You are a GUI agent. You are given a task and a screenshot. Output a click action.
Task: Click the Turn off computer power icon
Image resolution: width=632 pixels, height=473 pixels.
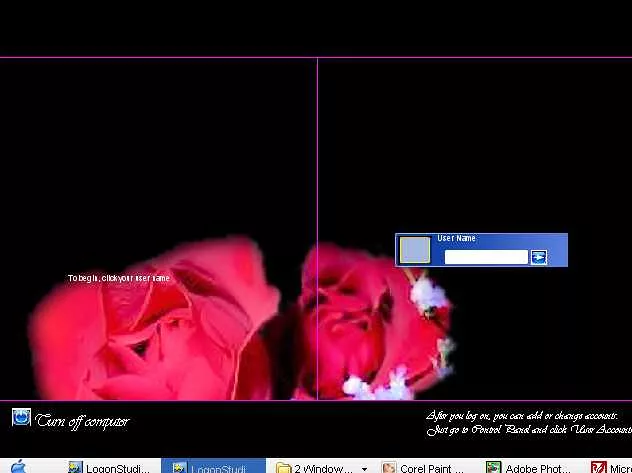click(x=21, y=417)
